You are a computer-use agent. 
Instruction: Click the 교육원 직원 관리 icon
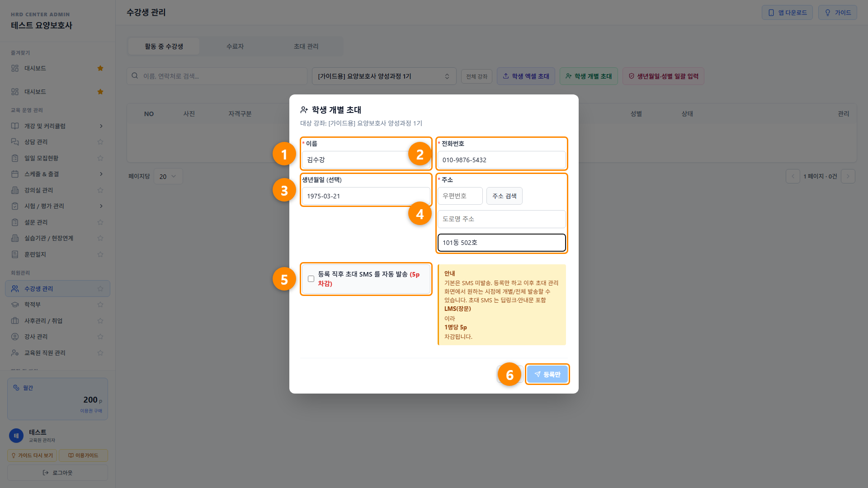[15, 353]
